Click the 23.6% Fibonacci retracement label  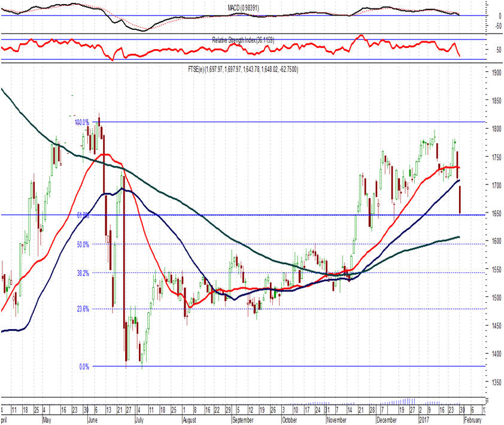pyautogui.click(x=83, y=309)
